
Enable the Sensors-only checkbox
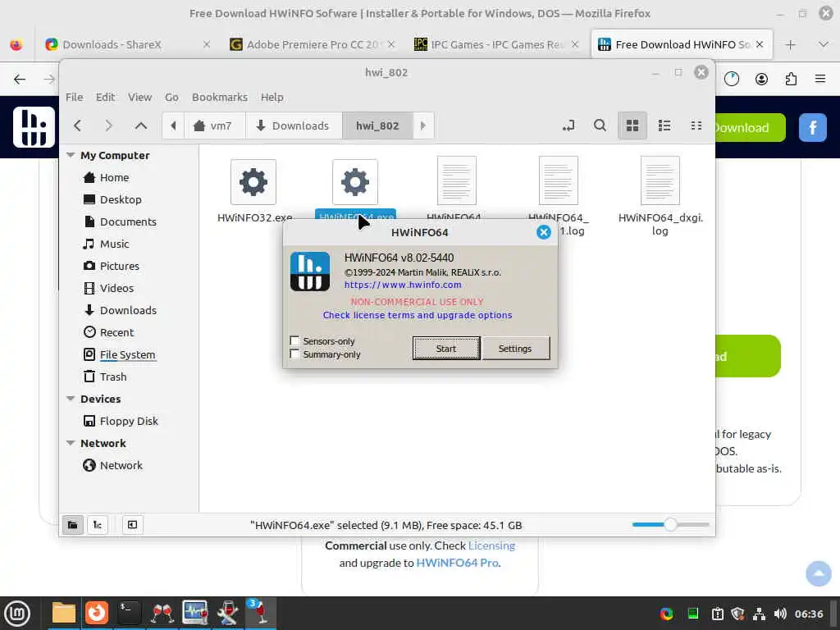click(294, 340)
